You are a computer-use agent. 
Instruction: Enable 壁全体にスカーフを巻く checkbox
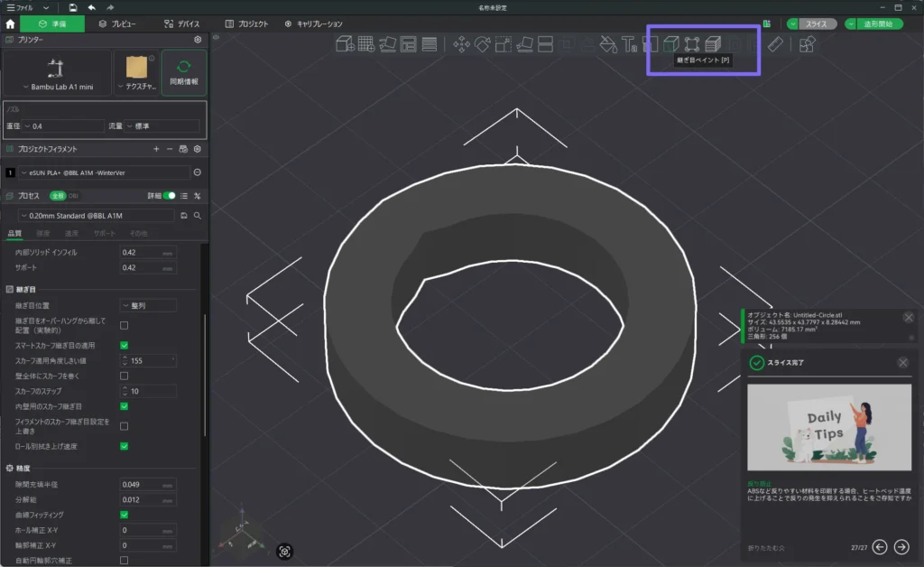point(125,376)
